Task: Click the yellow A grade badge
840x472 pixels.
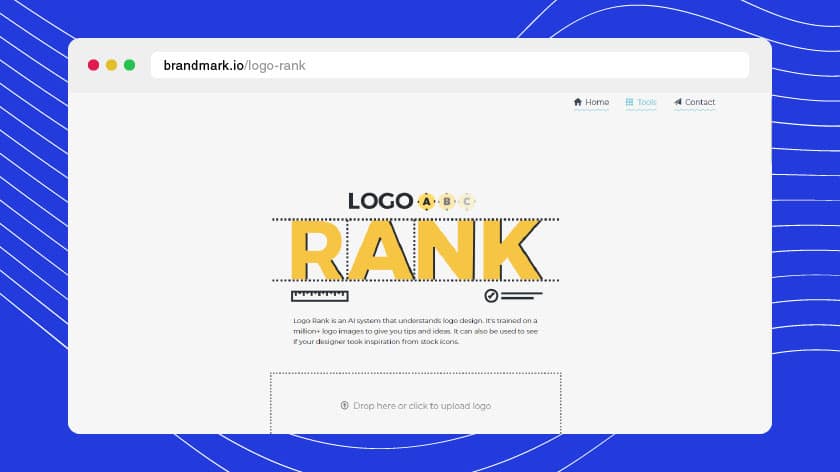Action: click(x=426, y=201)
